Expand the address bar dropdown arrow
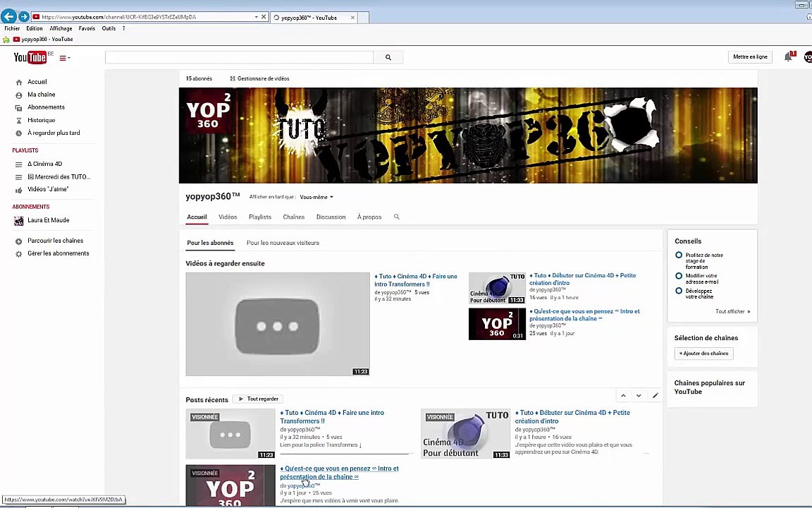 pyautogui.click(x=256, y=17)
